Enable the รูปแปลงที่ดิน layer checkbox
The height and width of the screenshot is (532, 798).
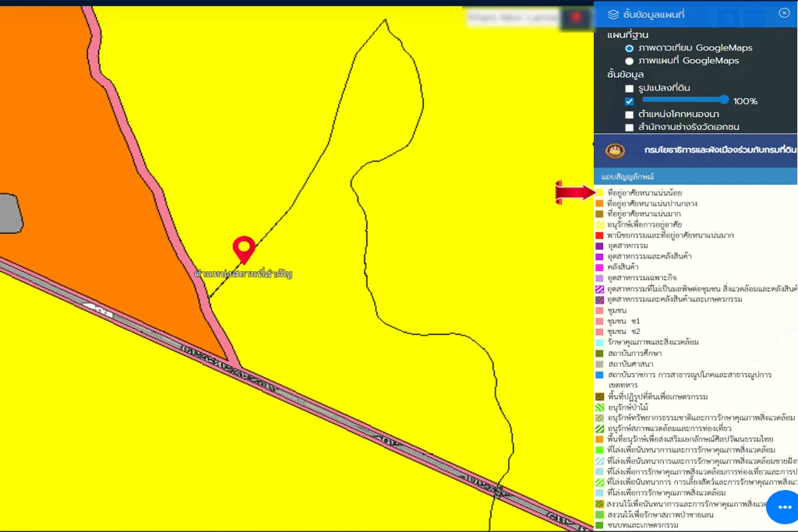click(x=629, y=89)
